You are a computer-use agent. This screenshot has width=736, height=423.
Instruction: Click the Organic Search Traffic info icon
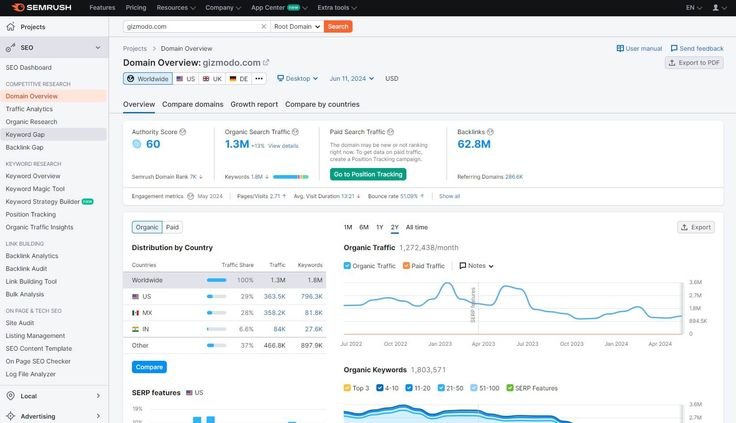pyautogui.click(x=295, y=132)
